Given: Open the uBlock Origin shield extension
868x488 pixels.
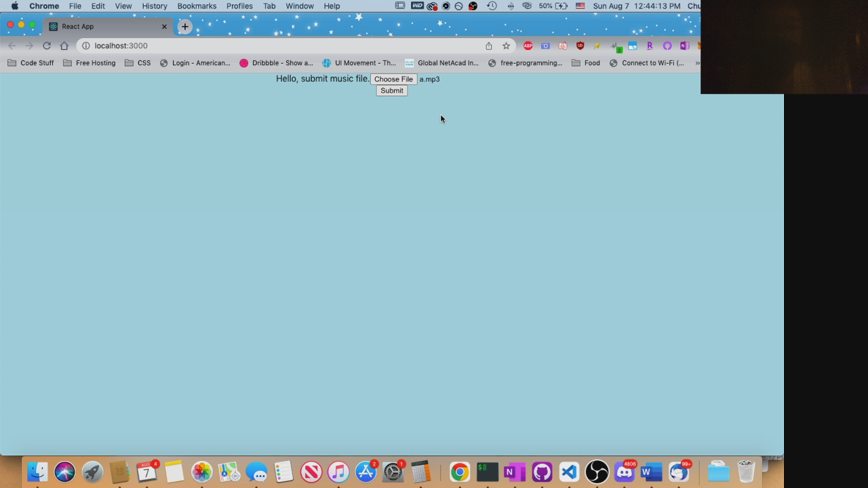Looking at the screenshot, I should pyautogui.click(x=580, y=45).
